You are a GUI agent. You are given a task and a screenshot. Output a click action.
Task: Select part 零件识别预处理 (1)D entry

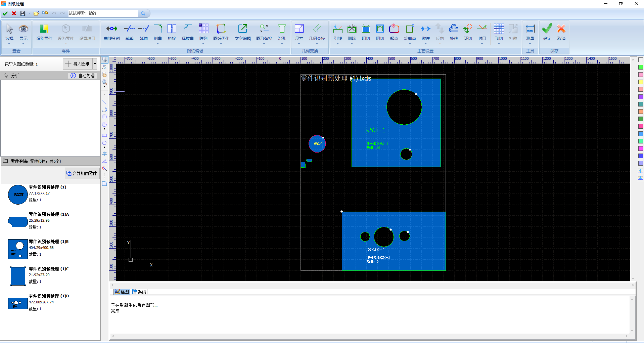tap(50, 302)
